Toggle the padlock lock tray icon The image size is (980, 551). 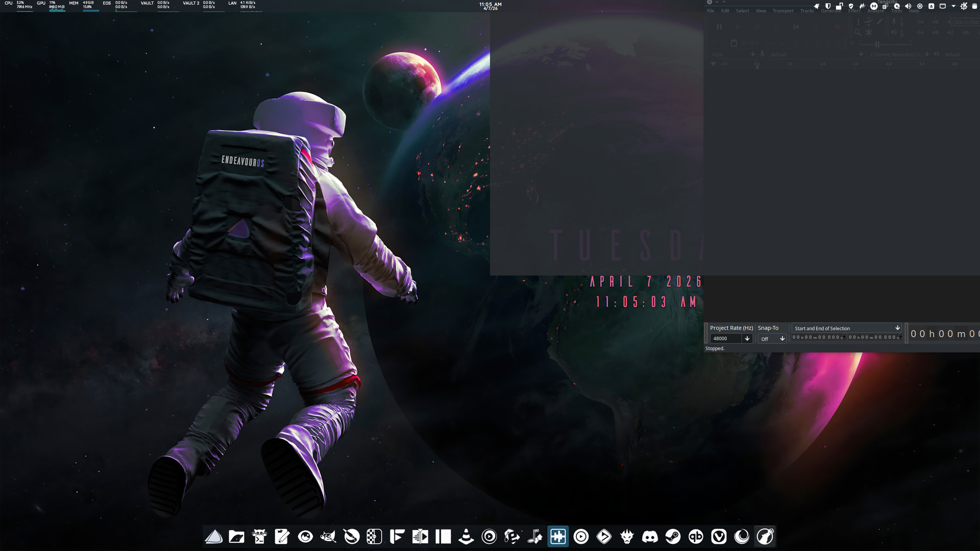pos(839,6)
